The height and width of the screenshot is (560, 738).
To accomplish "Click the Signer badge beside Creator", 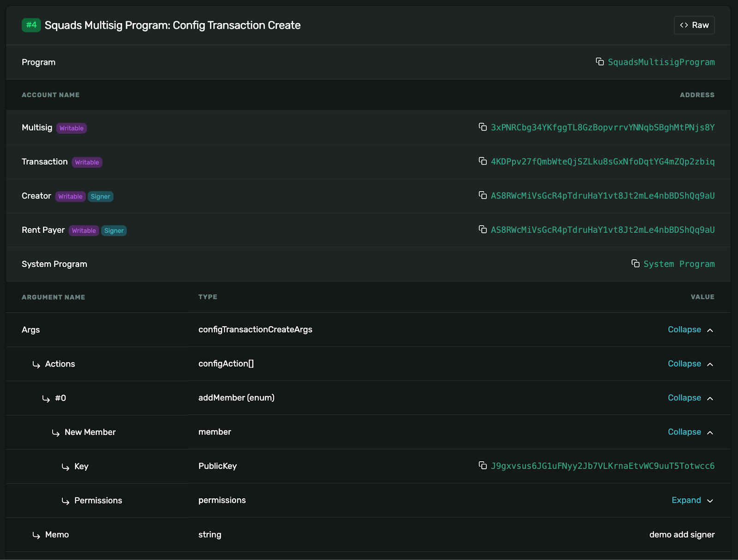I will click(x=101, y=197).
